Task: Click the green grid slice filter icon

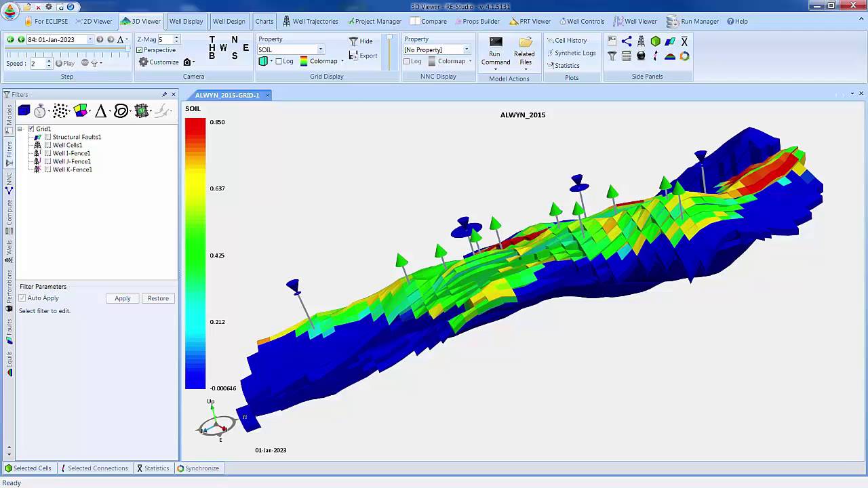Action: [141, 110]
